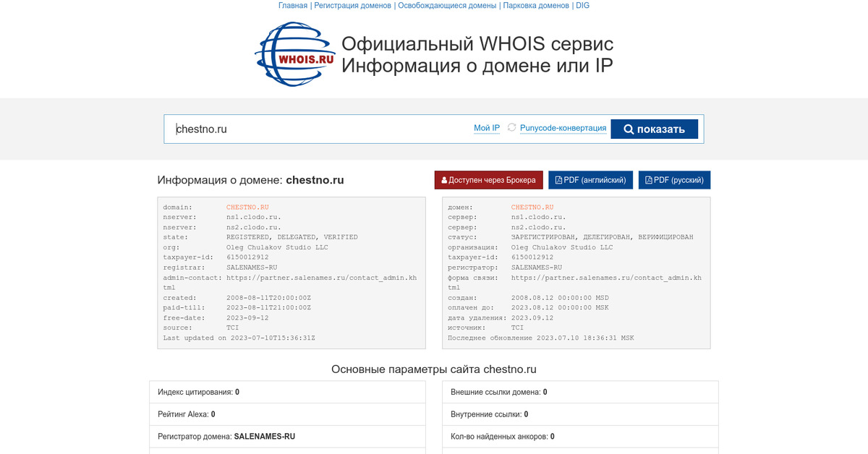Click registrar SALENAMES-RU in English block
This screenshot has height=454, width=868.
[x=252, y=267]
